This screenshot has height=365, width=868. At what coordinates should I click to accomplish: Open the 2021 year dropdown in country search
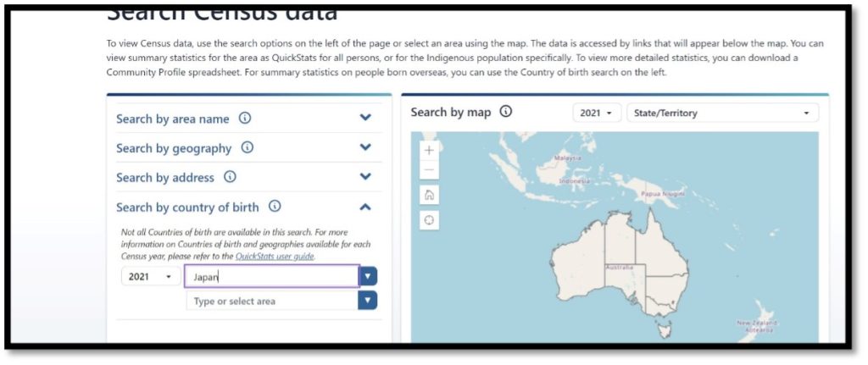149,277
